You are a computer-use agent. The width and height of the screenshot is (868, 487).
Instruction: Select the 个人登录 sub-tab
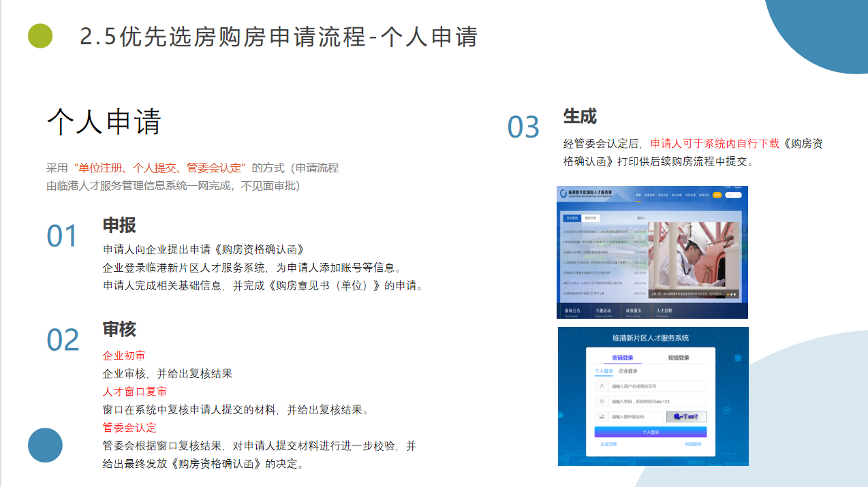coord(604,371)
